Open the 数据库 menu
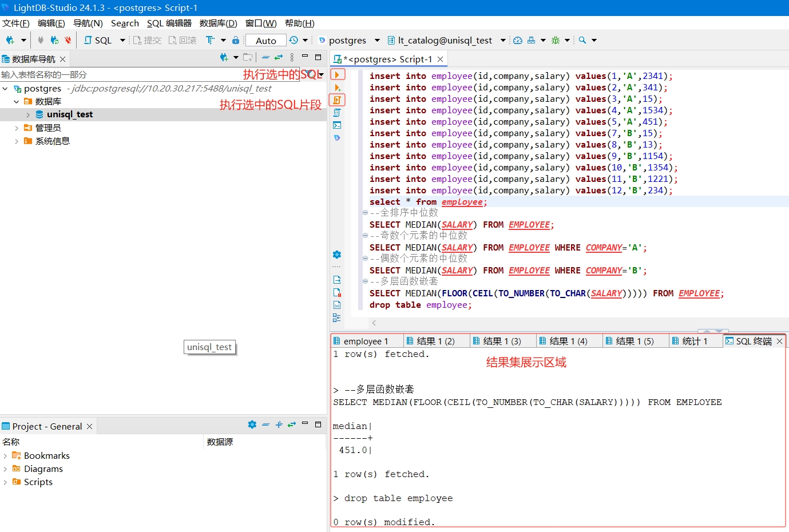The height and width of the screenshot is (532, 789). 218,23
